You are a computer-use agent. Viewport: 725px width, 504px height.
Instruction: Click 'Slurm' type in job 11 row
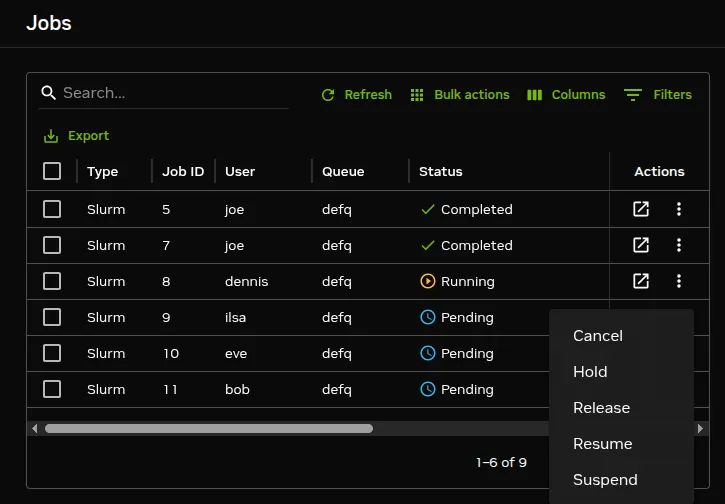pyautogui.click(x=106, y=389)
